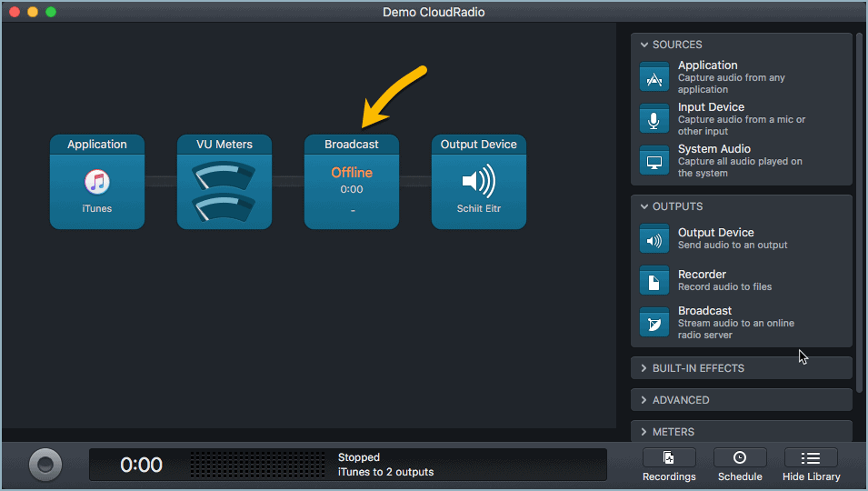Click 'Capture all audio played on the system' text
The image size is (868, 491).
pyautogui.click(x=740, y=167)
